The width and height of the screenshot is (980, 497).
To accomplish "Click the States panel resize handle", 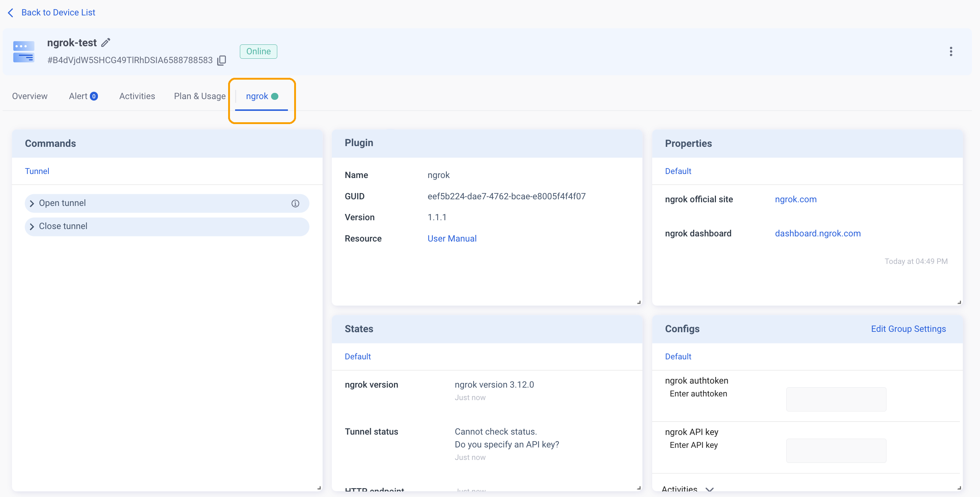I will click(x=639, y=487).
